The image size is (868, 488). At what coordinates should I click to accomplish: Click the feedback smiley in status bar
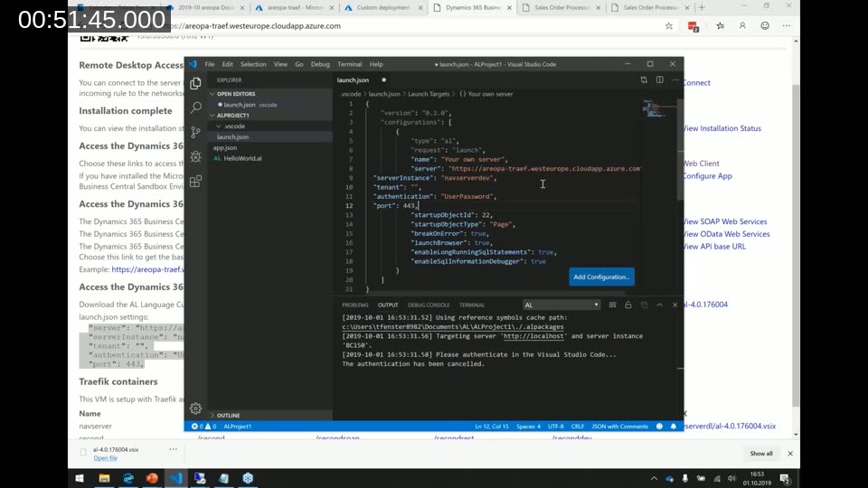click(x=659, y=427)
